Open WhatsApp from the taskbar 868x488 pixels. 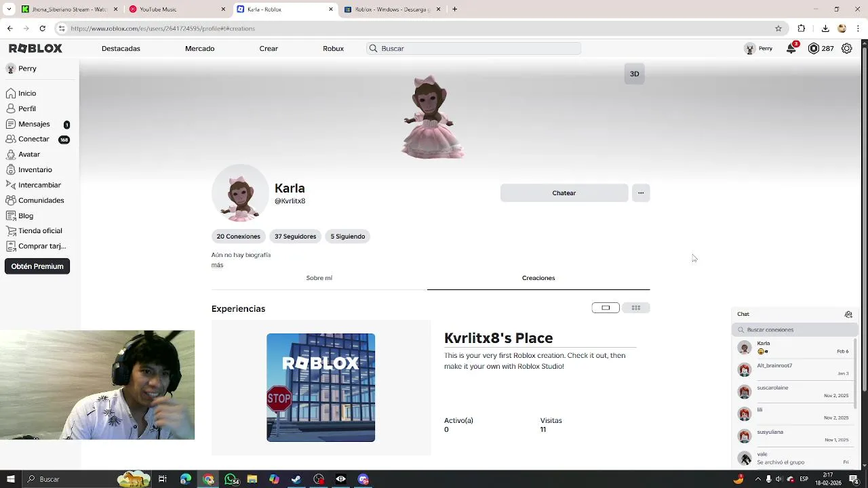(231, 479)
